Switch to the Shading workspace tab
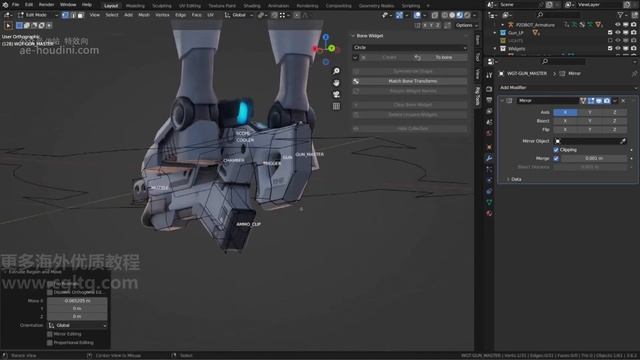This screenshot has width=640, height=360. (252, 6)
